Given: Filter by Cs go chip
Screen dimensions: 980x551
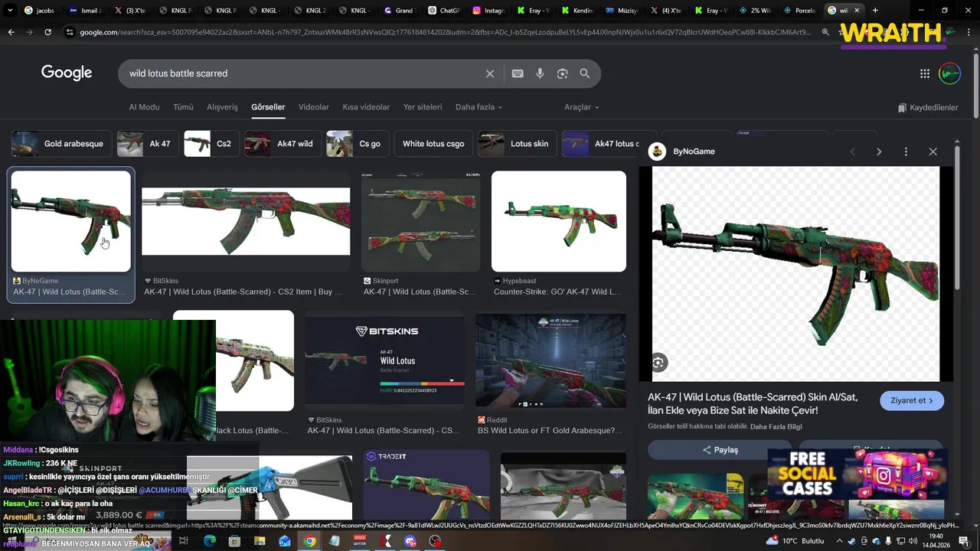Looking at the screenshot, I should coord(358,144).
